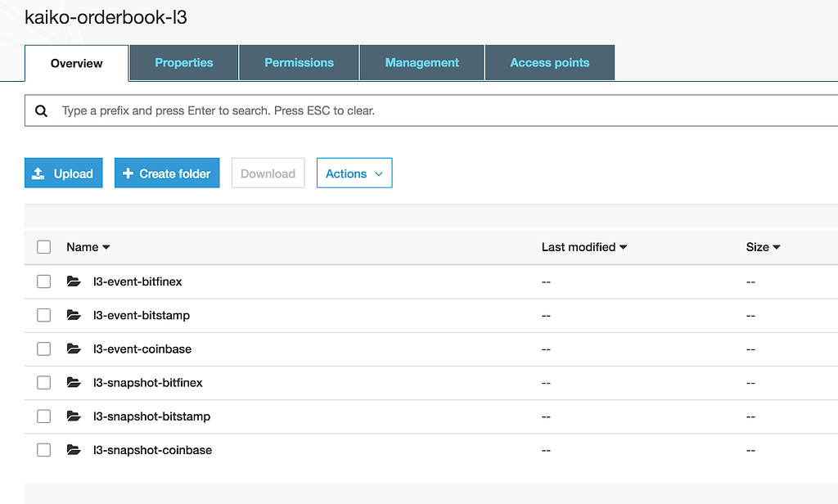
Task: Open the Access points tab
Action: (549, 62)
